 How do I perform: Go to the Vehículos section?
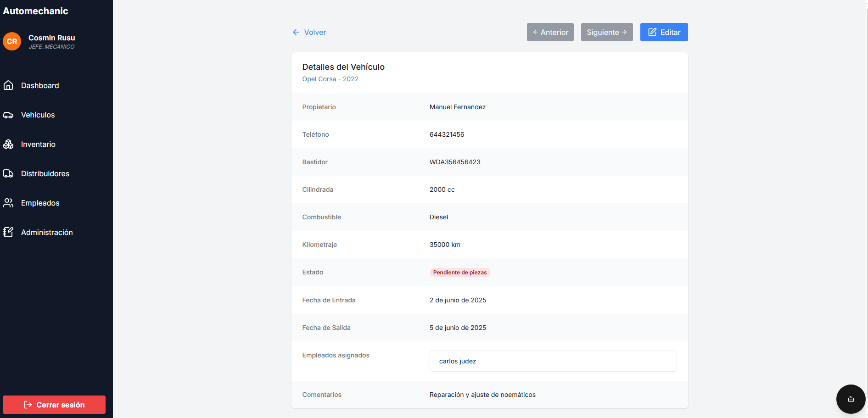coord(38,115)
